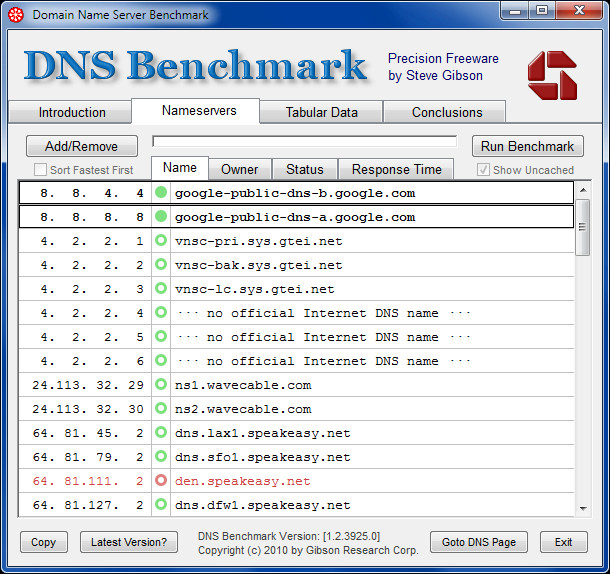Click the Copy button
This screenshot has width=610, height=574.
click(44, 542)
